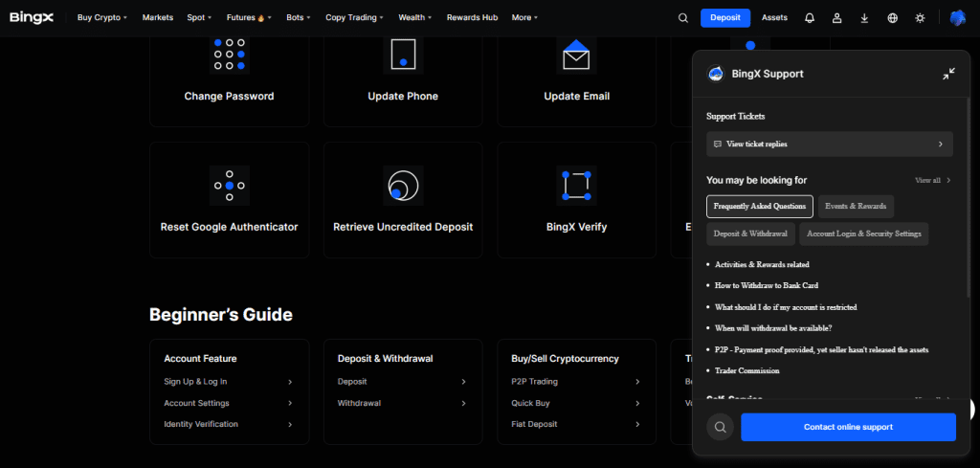This screenshot has height=468, width=980.
Task: Go to Markets page
Action: (x=158, y=17)
